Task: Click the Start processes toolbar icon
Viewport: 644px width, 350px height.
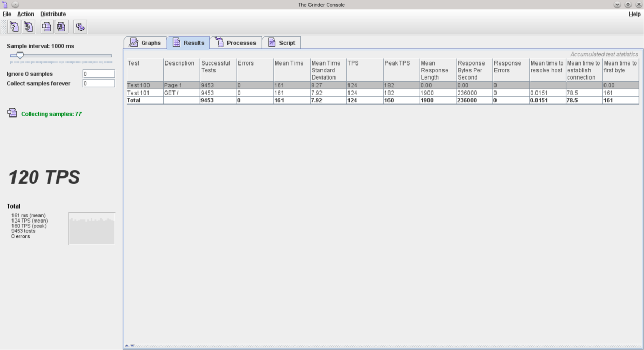Action: pyautogui.click(x=14, y=27)
